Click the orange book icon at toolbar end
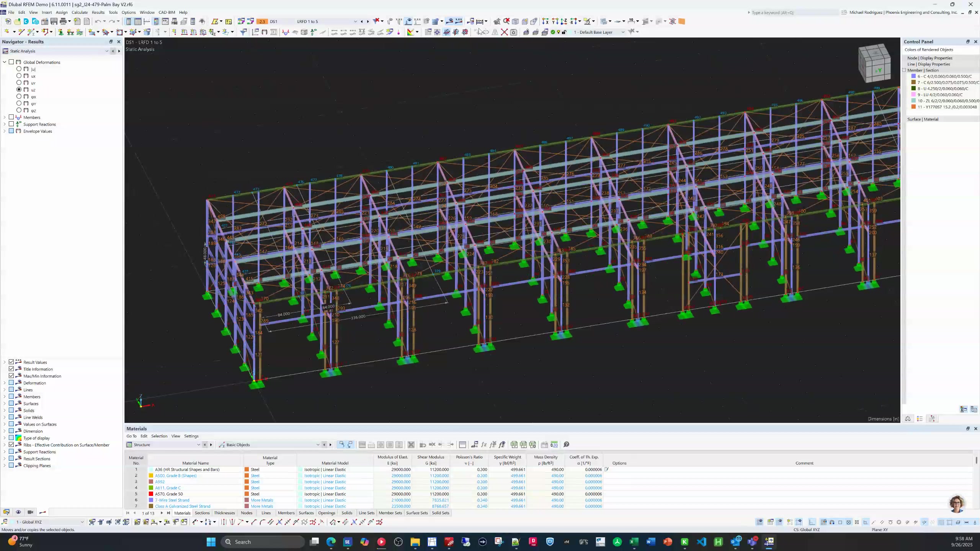This screenshot has width=980, height=551. click(682, 21)
